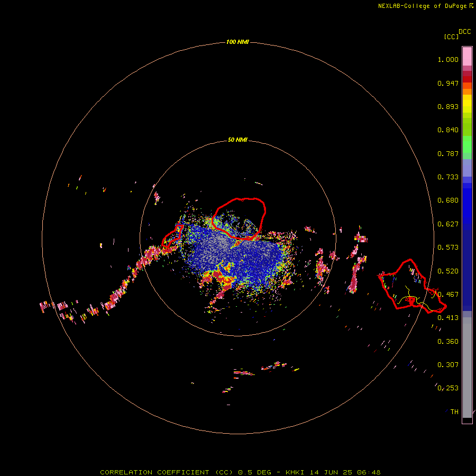
Task: Click the [CC] label above the color scale
Action: pos(452,36)
